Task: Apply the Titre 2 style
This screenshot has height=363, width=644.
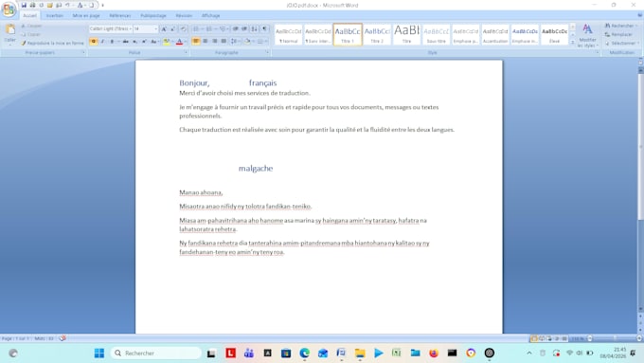Action: pos(377,34)
